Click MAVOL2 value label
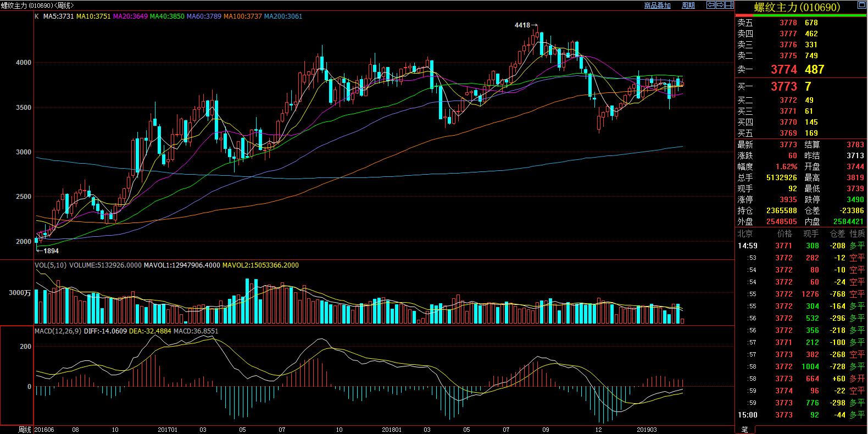Viewport: 868px width, 434px height. [260, 265]
